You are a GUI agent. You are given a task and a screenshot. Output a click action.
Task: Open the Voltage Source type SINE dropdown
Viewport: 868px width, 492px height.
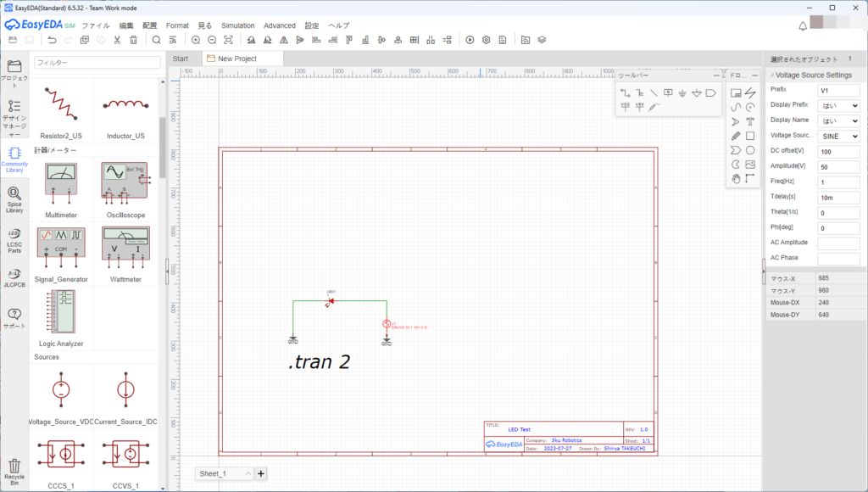click(x=838, y=137)
